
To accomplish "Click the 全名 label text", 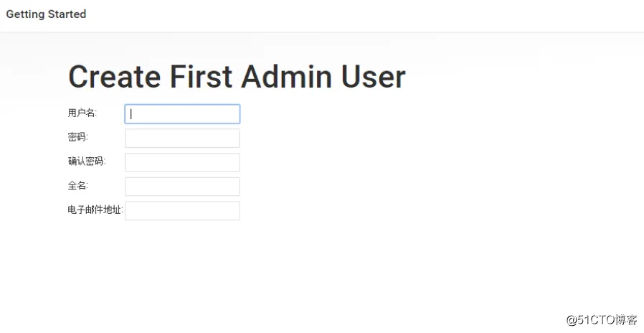I will [77, 186].
